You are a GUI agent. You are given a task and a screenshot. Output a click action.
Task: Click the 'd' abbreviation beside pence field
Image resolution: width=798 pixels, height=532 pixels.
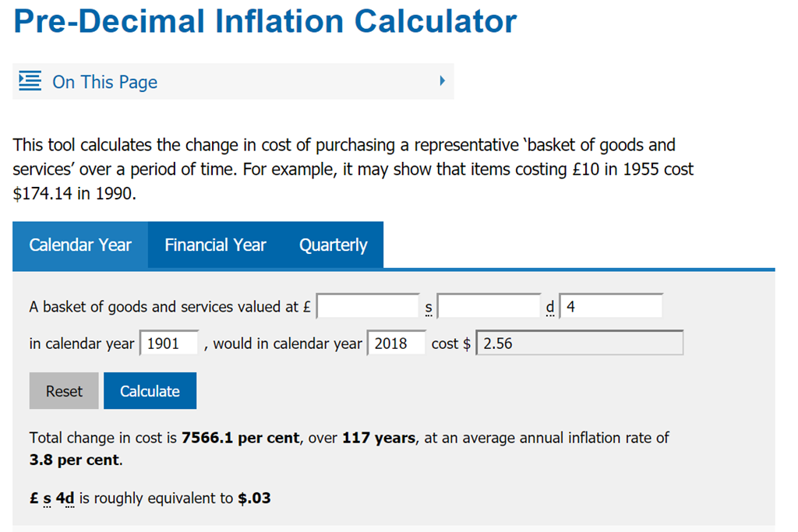tap(551, 307)
